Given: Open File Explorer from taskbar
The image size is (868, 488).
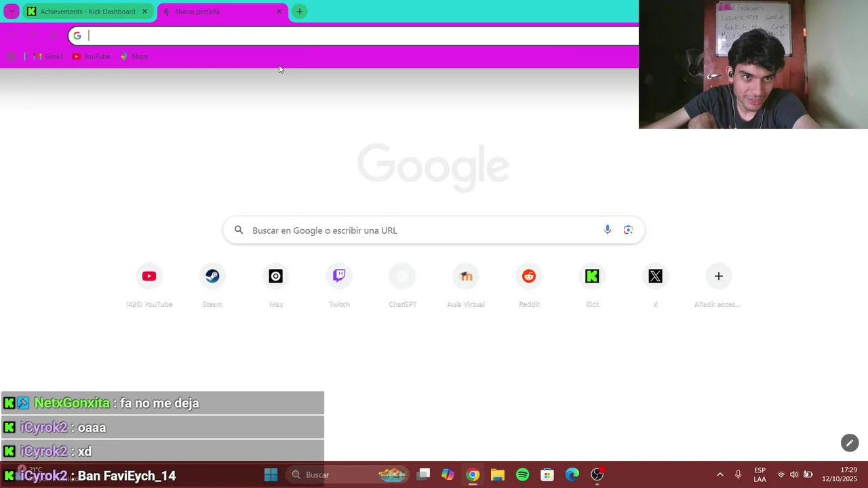Looking at the screenshot, I should [498, 474].
